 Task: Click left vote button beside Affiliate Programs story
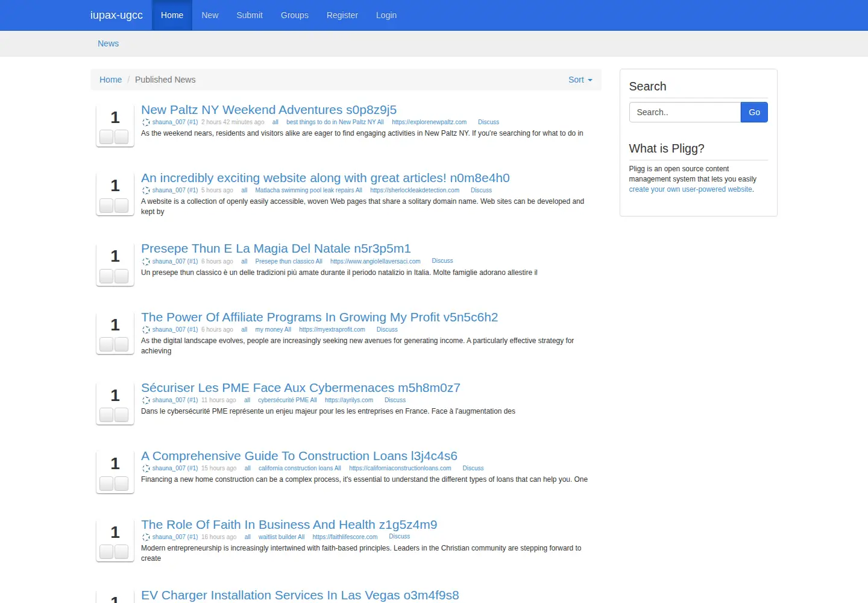[x=107, y=344]
